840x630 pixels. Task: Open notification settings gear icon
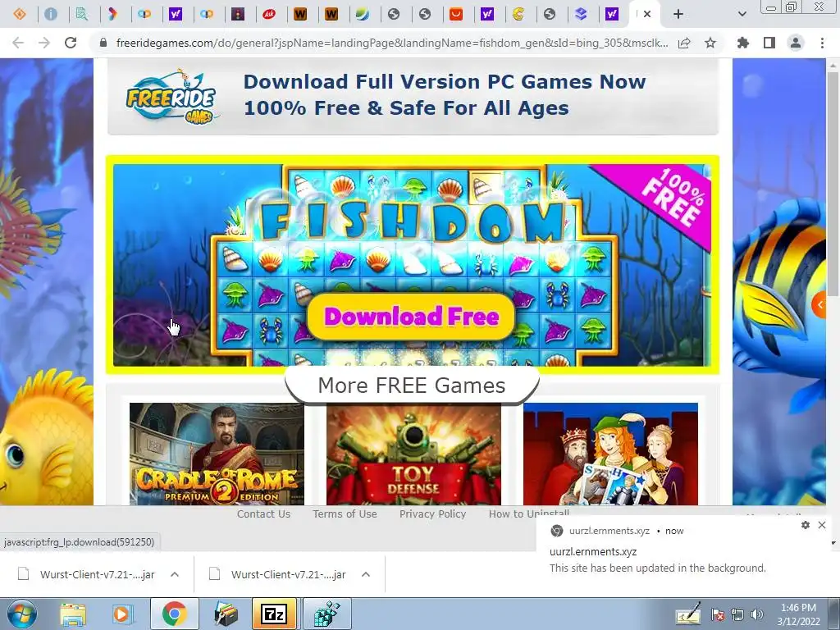pos(806,525)
